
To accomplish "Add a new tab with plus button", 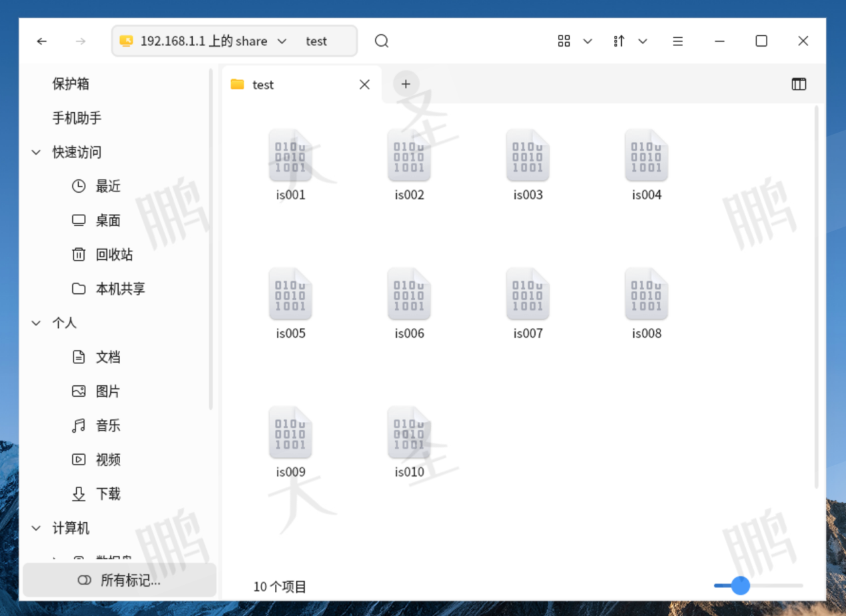I will (406, 84).
